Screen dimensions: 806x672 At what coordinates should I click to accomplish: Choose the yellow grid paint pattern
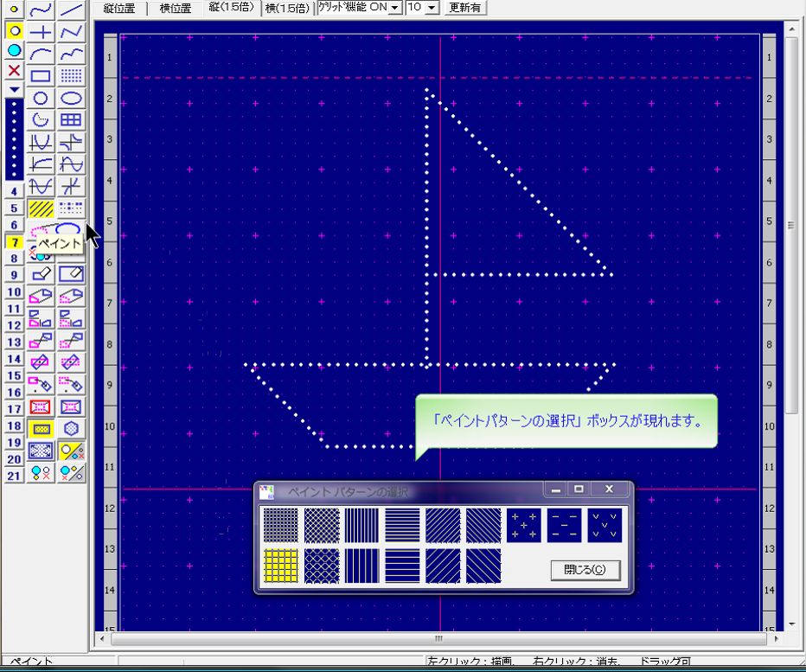point(280,566)
